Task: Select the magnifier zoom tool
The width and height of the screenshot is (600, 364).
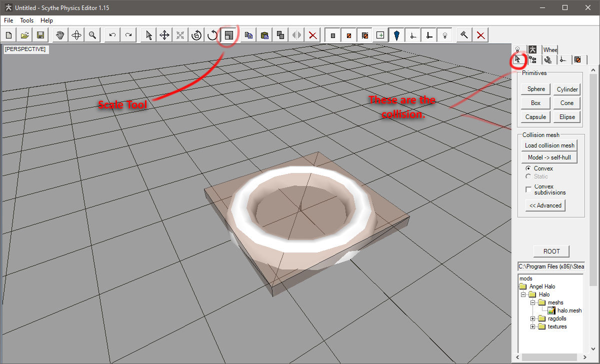Action: pos(92,35)
